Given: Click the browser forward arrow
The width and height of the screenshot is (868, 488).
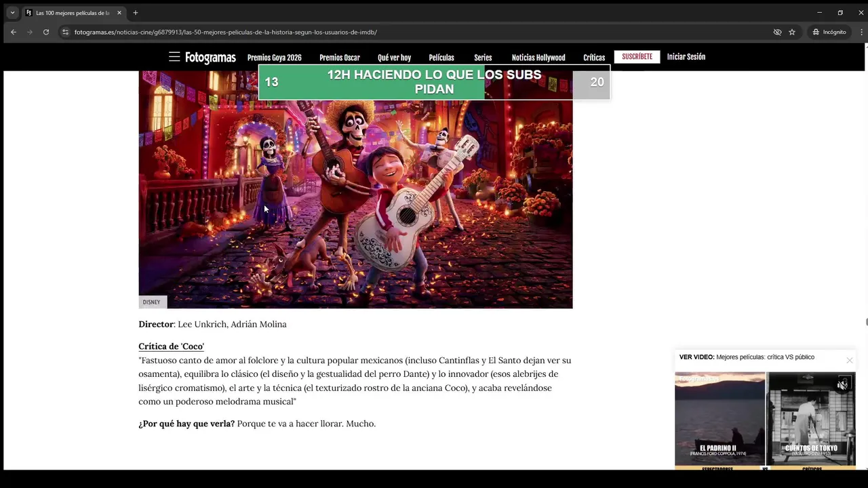Looking at the screenshot, I should pyautogui.click(x=29, y=32).
